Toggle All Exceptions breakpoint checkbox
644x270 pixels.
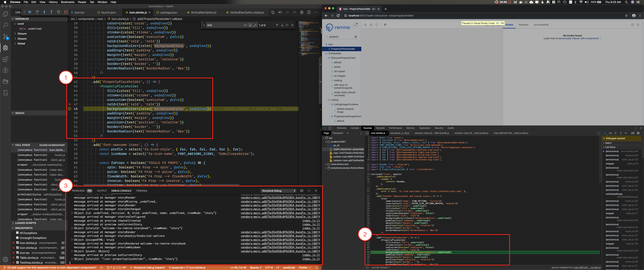[x=17, y=233]
